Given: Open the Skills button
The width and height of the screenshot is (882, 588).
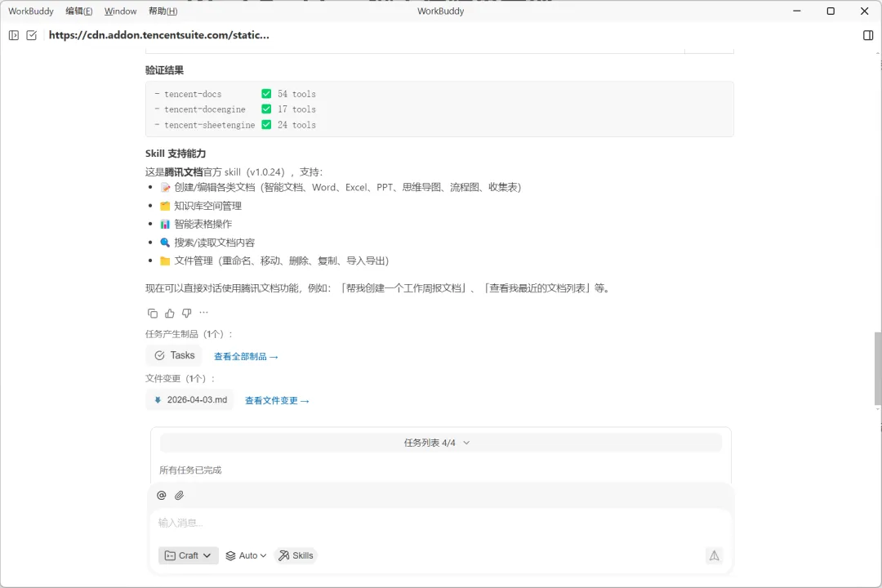Looking at the screenshot, I should pyautogui.click(x=296, y=555).
